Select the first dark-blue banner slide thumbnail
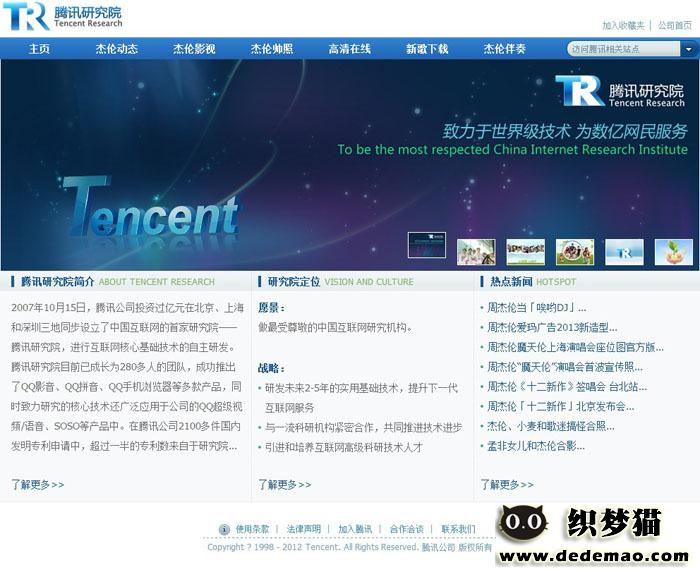The height and width of the screenshot is (572, 700). click(x=427, y=245)
